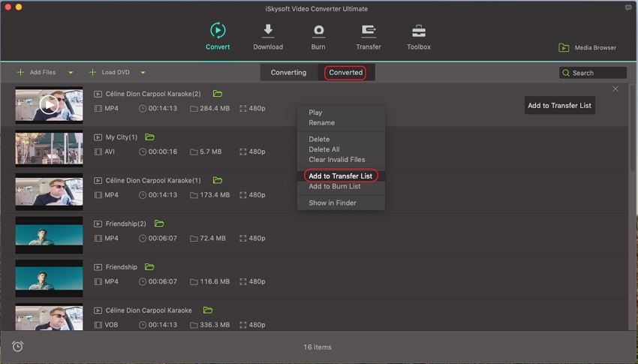The image size is (638, 364).
Task: Expand the Add Files dropdown arrow
Action: [71, 73]
